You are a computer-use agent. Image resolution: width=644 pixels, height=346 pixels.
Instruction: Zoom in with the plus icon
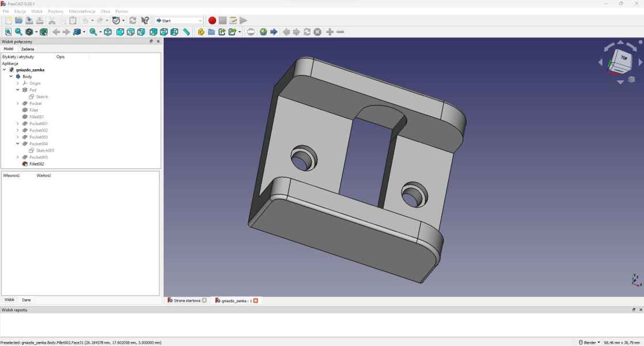point(330,32)
